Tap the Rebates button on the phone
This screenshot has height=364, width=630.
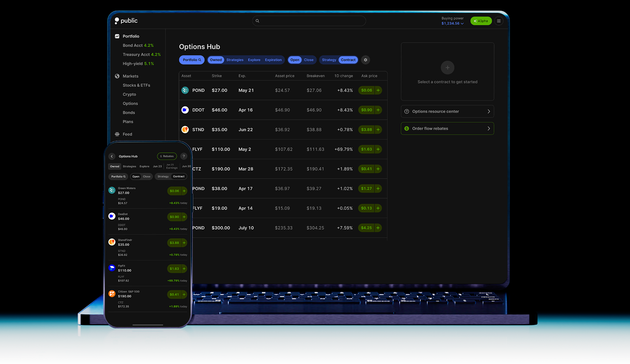point(167,156)
